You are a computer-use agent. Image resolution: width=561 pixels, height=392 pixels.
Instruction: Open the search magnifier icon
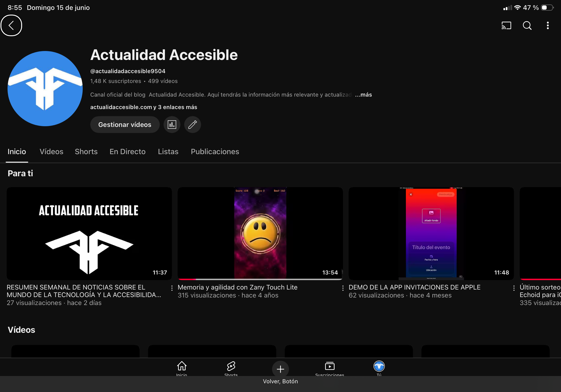[527, 26]
